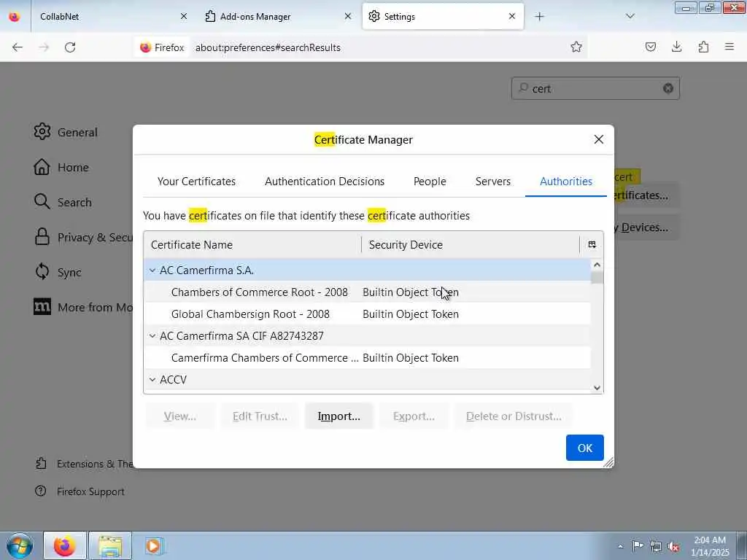747x560 pixels.
Task: Click the network tray icon
Action: point(656,546)
